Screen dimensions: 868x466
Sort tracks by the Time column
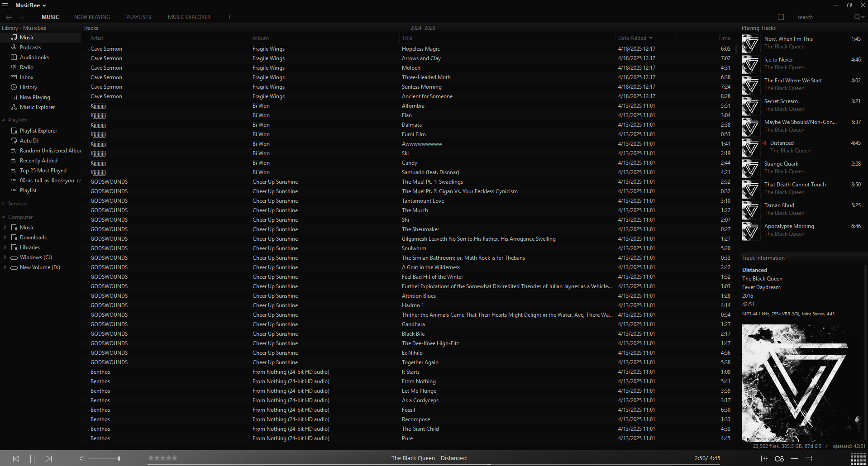[704, 38]
